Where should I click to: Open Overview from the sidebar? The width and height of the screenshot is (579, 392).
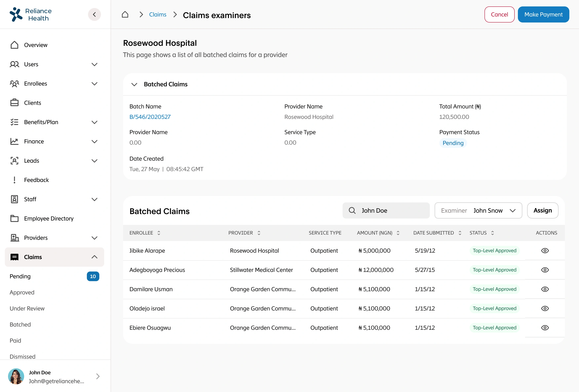(35, 45)
